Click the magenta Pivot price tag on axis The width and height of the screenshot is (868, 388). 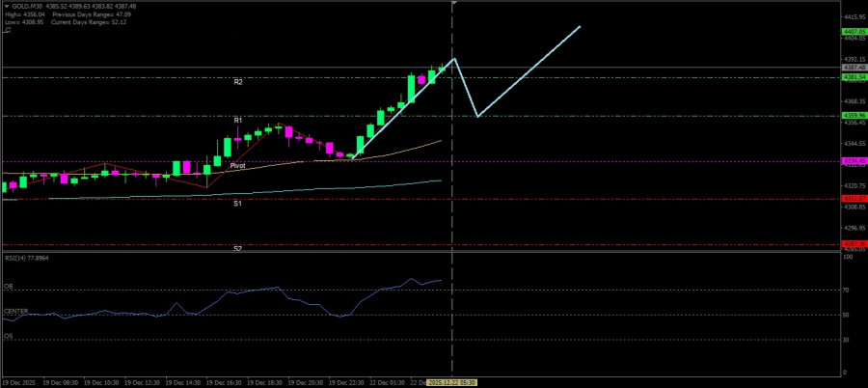[854, 161]
